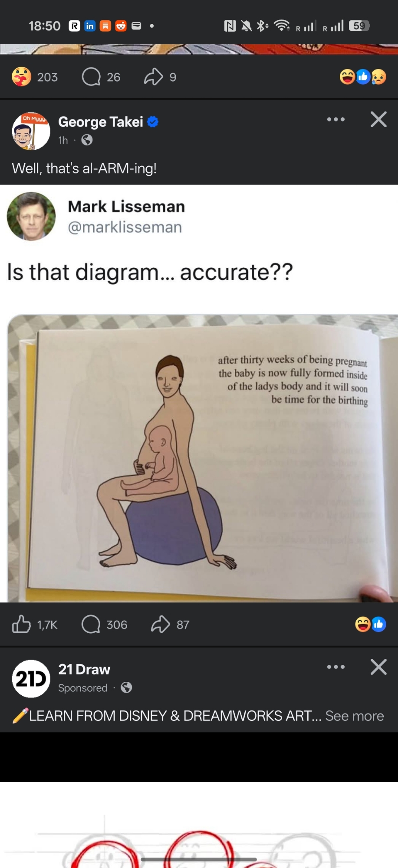398x868 pixels.
Task: Tap the heart-face reaction on top post
Action: pos(21,77)
